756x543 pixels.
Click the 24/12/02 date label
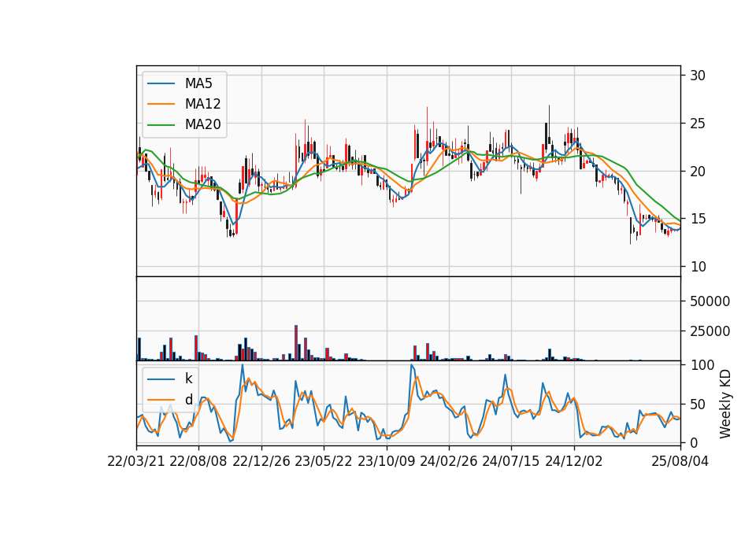point(574,461)
